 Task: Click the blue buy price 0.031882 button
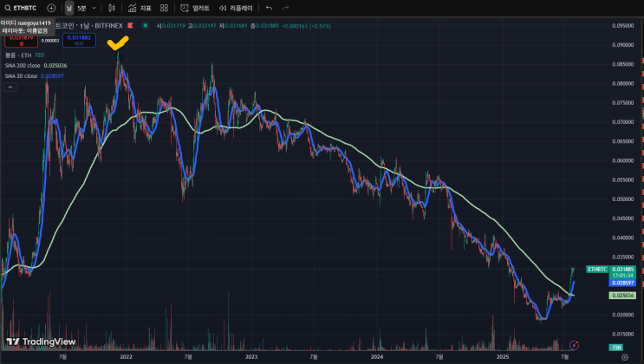[x=79, y=40]
